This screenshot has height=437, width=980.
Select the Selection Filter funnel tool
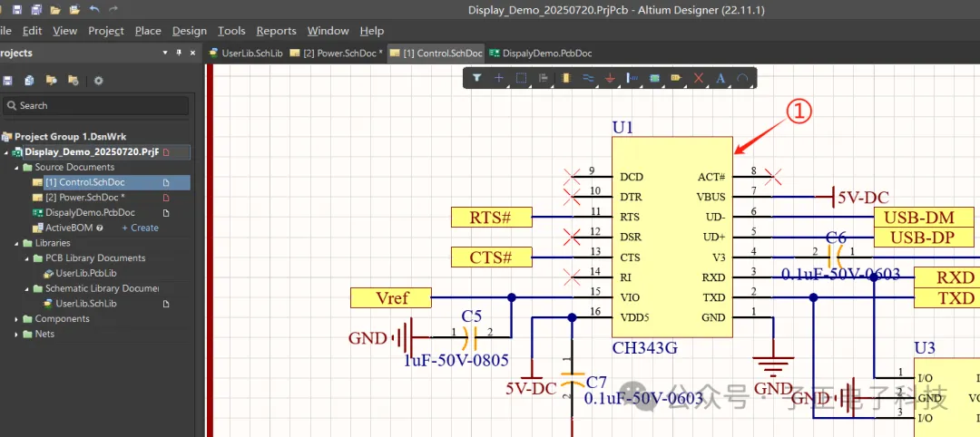(477, 78)
